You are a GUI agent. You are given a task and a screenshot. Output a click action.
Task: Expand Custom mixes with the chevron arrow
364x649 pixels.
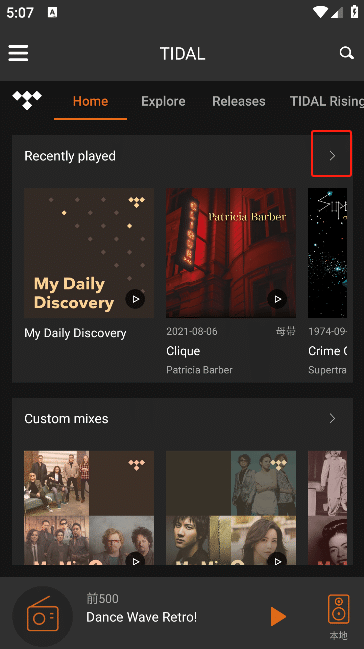pyautogui.click(x=332, y=418)
